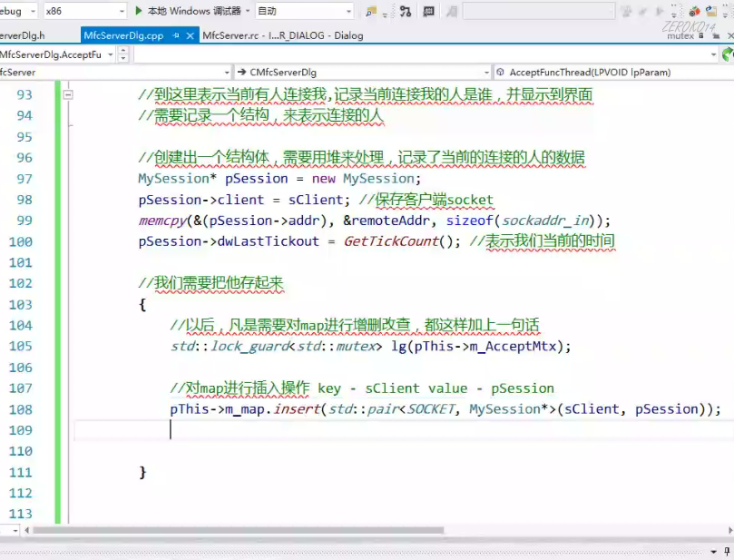
Task: Click GetTickCount on line 100
Action: point(391,241)
